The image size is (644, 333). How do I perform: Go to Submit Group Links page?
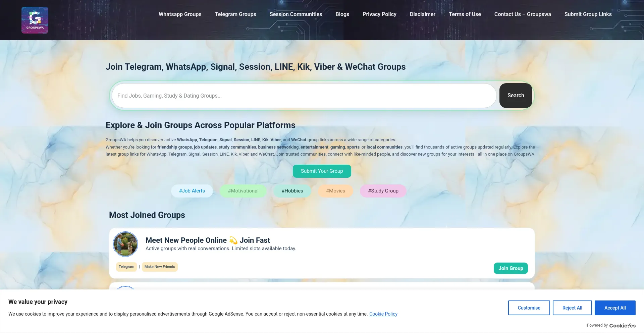pyautogui.click(x=588, y=14)
